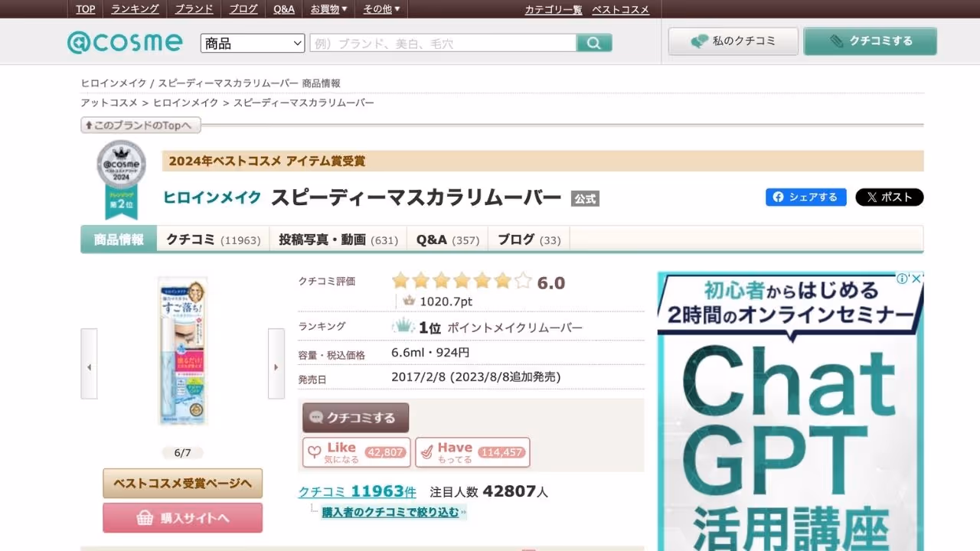Open the カテゴリ一覧 link
This screenshot has width=980, height=551.
click(554, 10)
